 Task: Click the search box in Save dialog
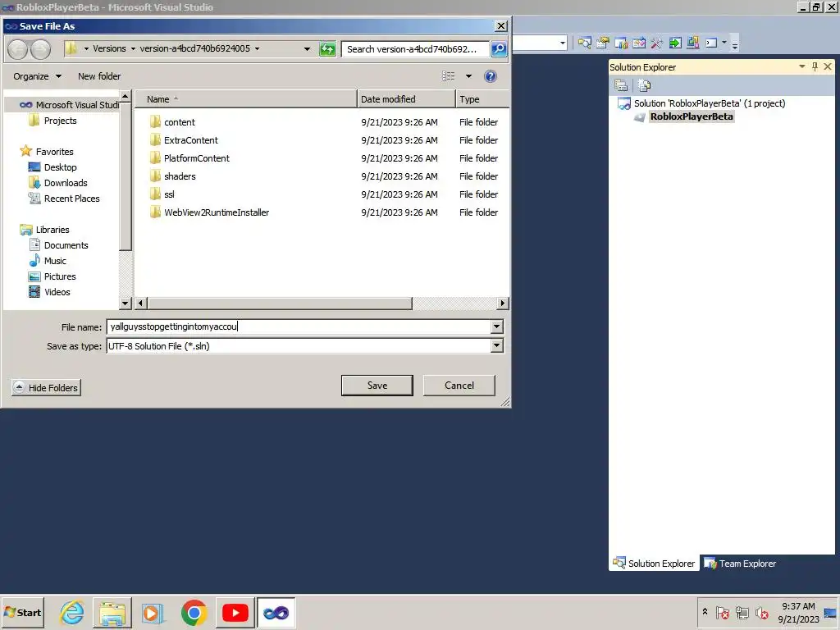pos(414,49)
